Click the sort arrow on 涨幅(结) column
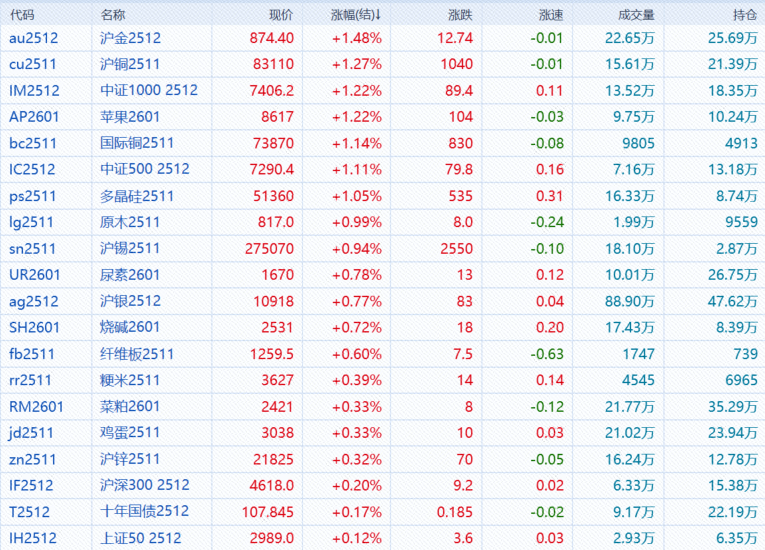Image resolution: width=765 pixels, height=550 pixels. pyautogui.click(x=378, y=15)
